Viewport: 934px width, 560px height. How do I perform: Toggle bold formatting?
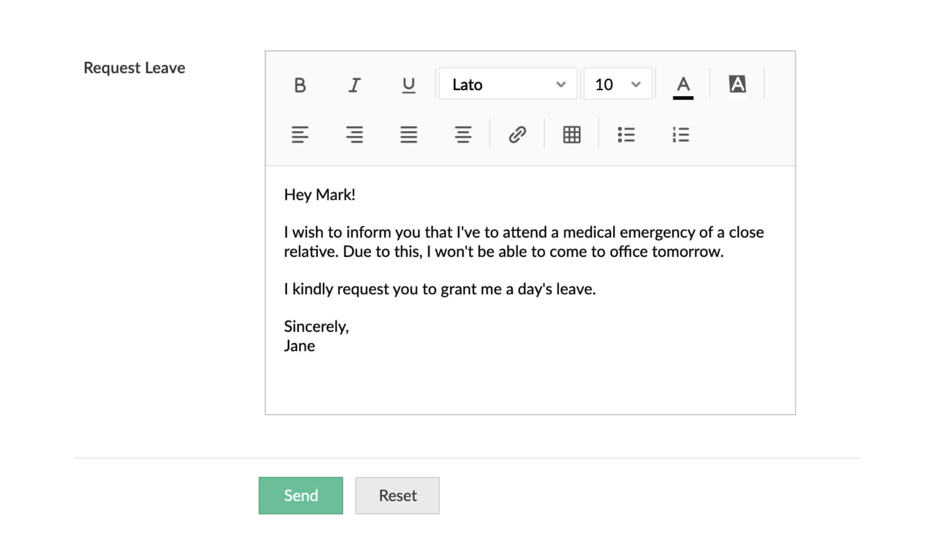pyautogui.click(x=300, y=85)
